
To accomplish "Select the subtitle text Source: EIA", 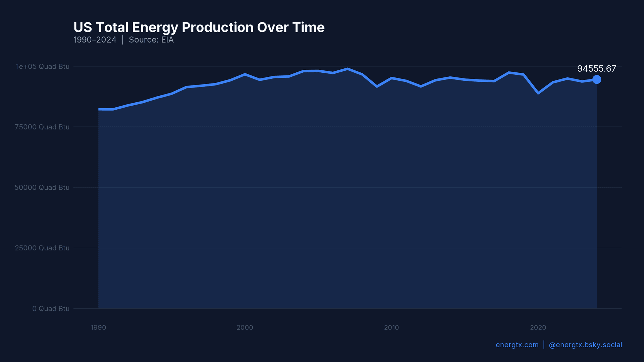I will click(x=151, y=40).
